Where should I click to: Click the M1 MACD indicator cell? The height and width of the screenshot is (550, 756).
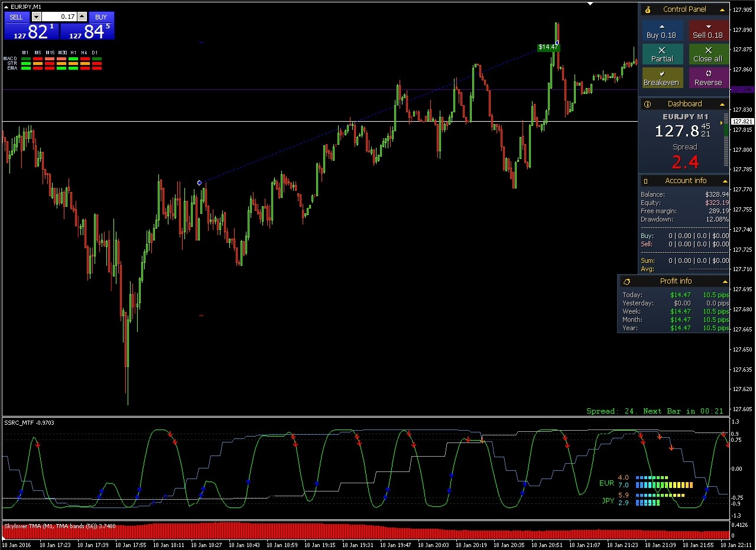click(x=25, y=58)
